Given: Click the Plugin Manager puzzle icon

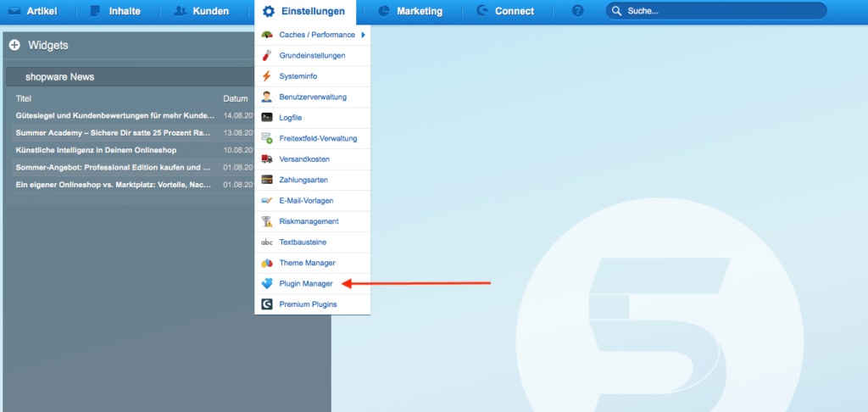Looking at the screenshot, I should [x=267, y=283].
